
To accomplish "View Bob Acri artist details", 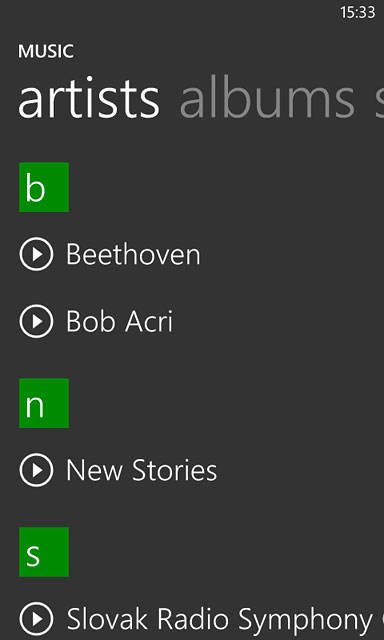I will point(119,321).
